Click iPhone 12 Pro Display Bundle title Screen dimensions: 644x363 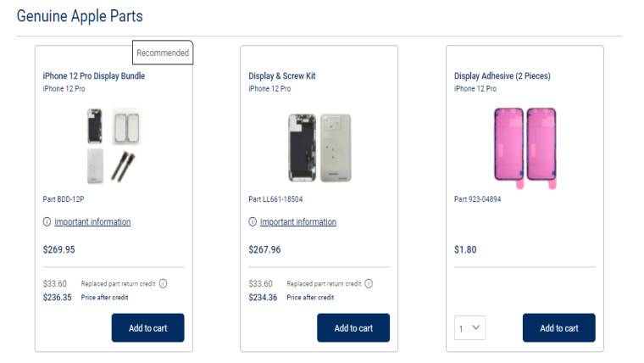click(x=94, y=76)
